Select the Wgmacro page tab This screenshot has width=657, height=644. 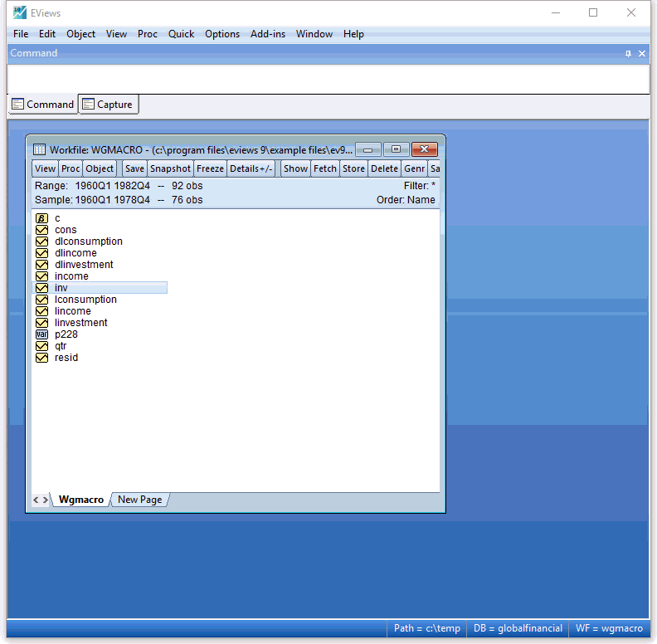click(x=80, y=500)
